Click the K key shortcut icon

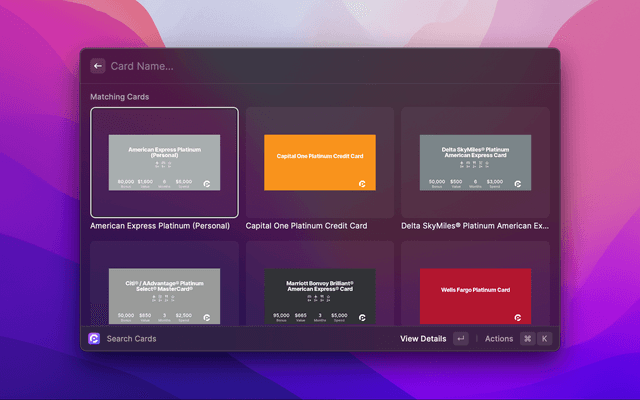pyautogui.click(x=545, y=339)
